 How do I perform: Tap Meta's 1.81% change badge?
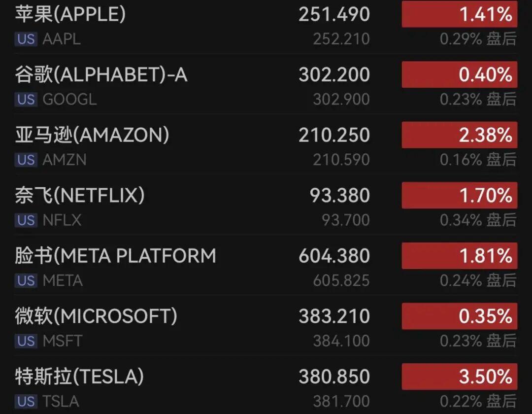(459, 256)
